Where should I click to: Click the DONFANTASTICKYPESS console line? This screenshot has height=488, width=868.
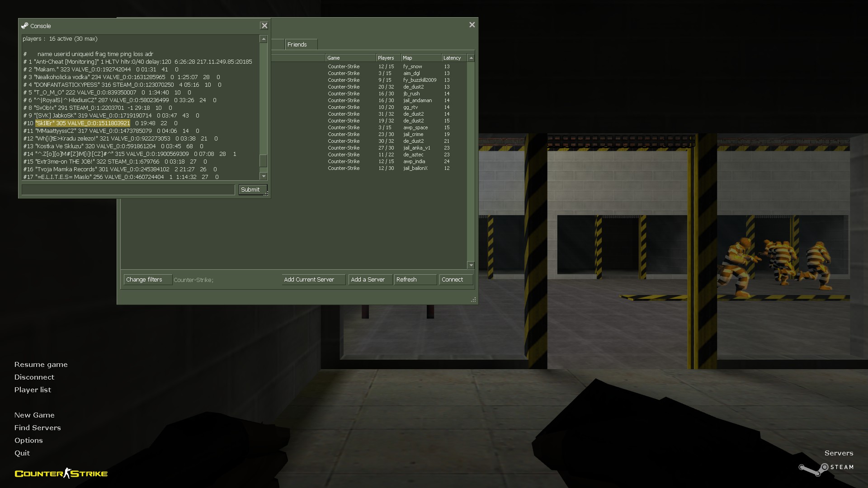click(x=122, y=85)
